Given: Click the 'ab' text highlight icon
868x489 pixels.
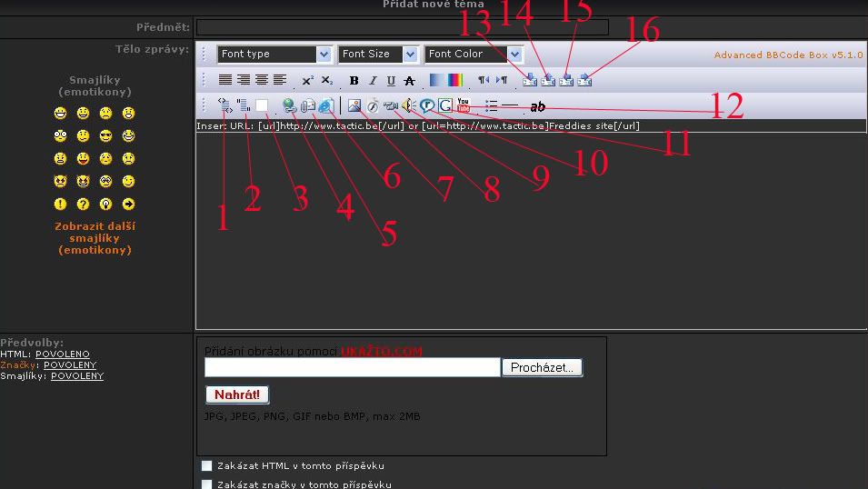Looking at the screenshot, I should [537, 106].
